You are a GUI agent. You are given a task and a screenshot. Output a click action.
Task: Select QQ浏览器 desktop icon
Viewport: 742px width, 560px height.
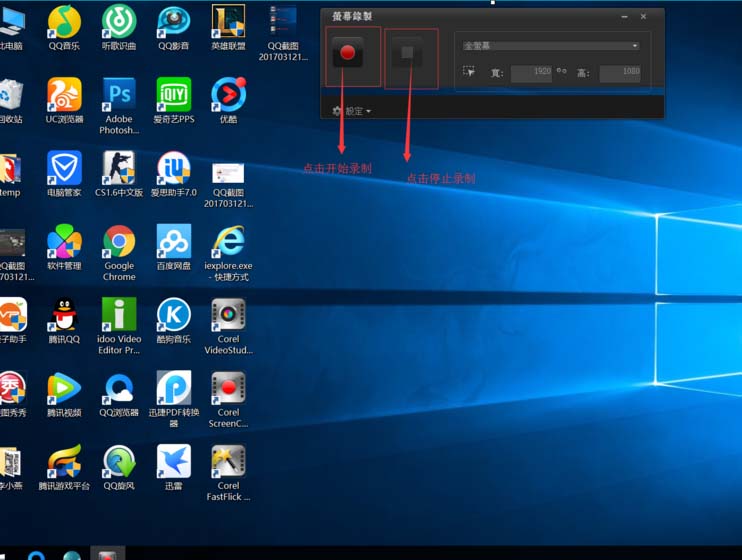click(x=119, y=394)
